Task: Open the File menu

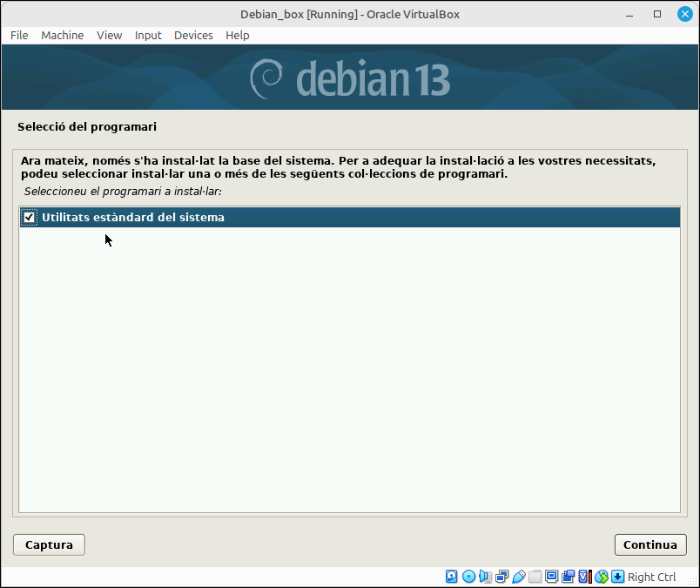Action: pos(19,36)
